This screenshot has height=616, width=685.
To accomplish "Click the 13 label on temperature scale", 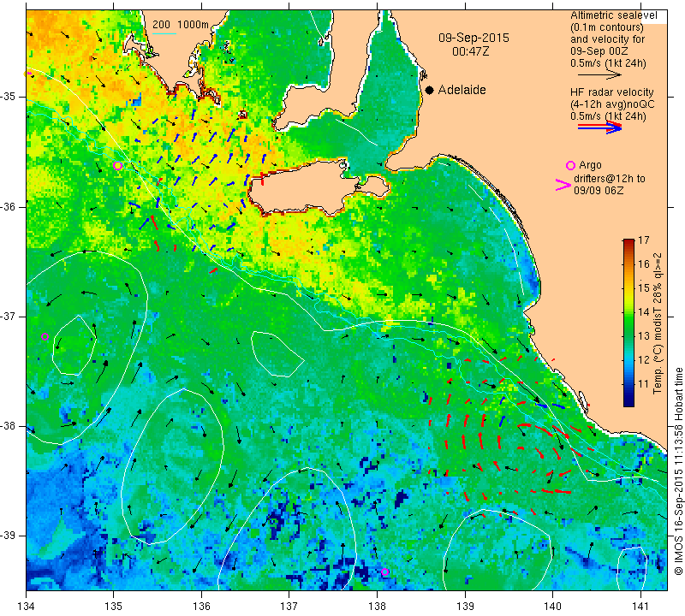I will [644, 336].
